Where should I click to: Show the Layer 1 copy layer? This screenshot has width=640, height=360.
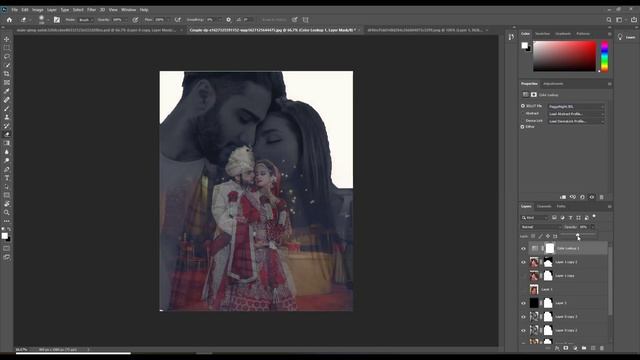523,276
